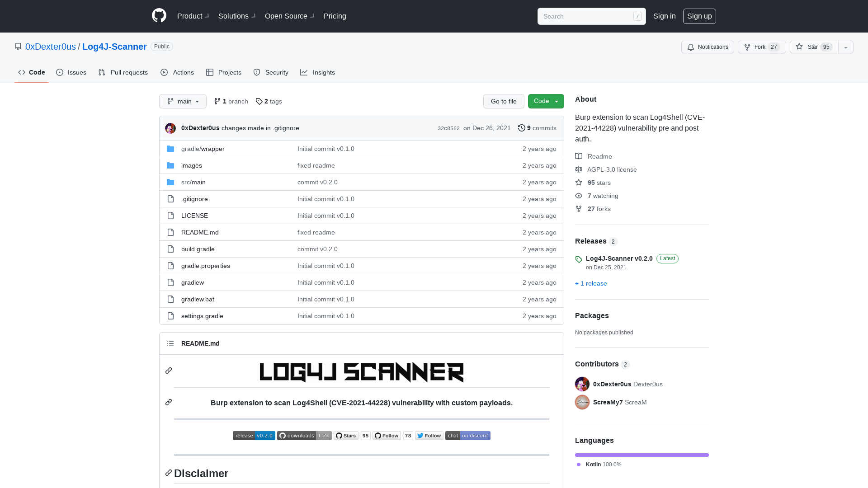Click ScreaMy7 contributor avatar
868x488 pixels.
coord(582,402)
